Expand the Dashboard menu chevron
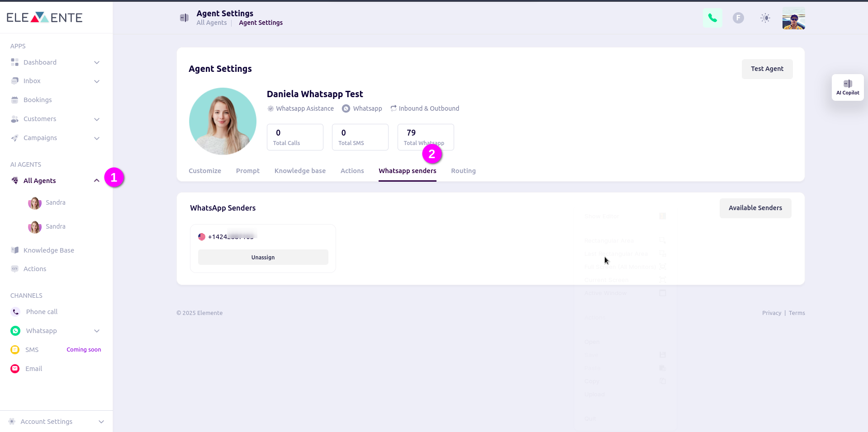Viewport: 868px width, 432px height. pos(97,62)
